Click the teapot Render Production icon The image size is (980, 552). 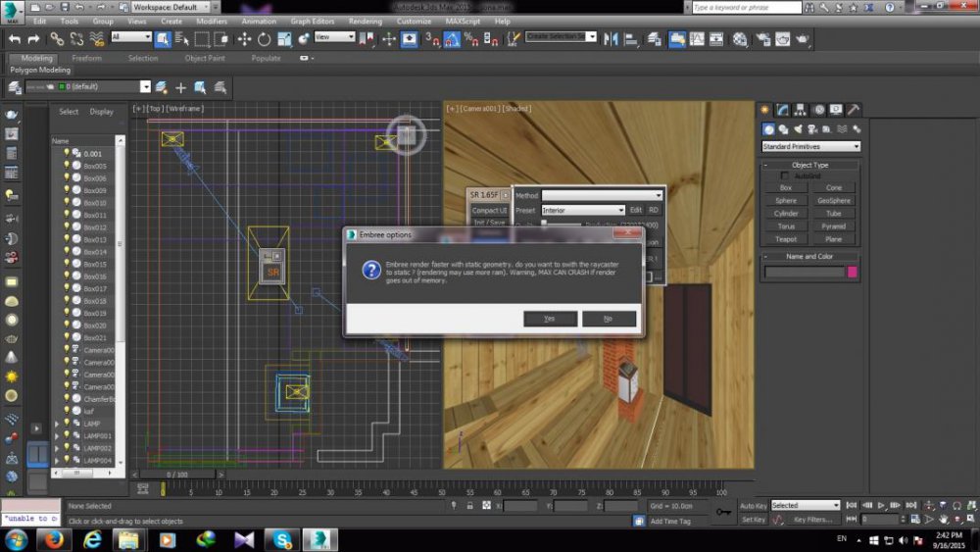pyautogui.click(x=803, y=39)
